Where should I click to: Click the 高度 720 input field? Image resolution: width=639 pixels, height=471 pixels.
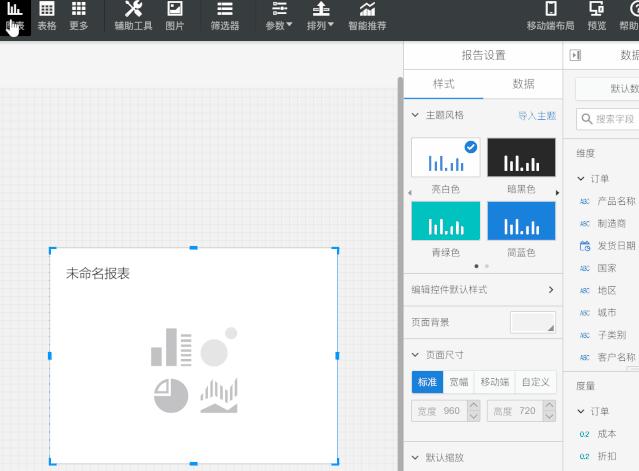click(x=515, y=411)
